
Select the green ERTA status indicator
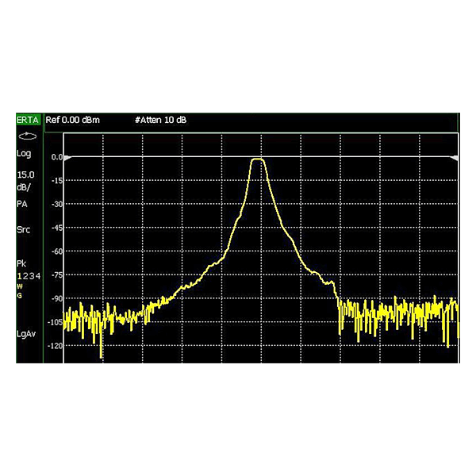point(28,120)
